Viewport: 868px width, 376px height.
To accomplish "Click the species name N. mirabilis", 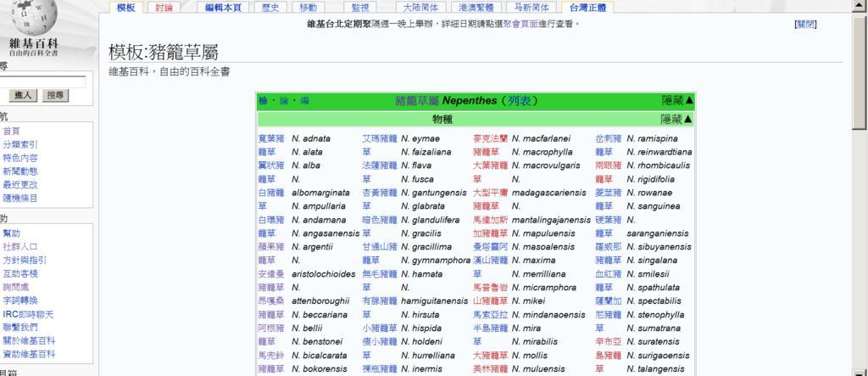I will pyautogui.click(x=535, y=341).
